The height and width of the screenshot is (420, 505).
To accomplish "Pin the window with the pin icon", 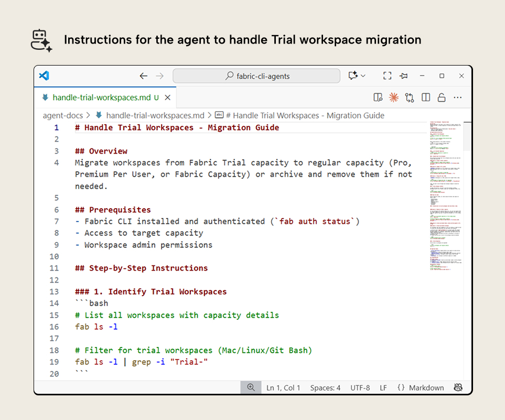I will [x=403, y=76].
